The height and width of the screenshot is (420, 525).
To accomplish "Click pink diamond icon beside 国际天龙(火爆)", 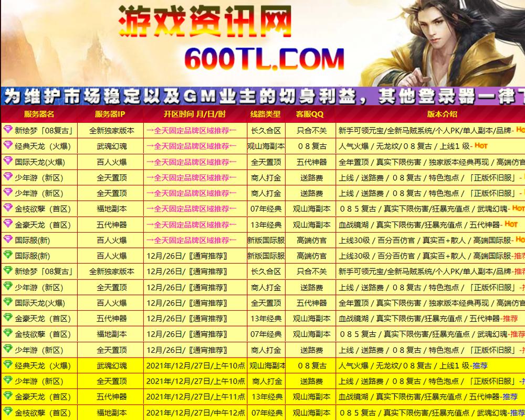I will point(8,161).
